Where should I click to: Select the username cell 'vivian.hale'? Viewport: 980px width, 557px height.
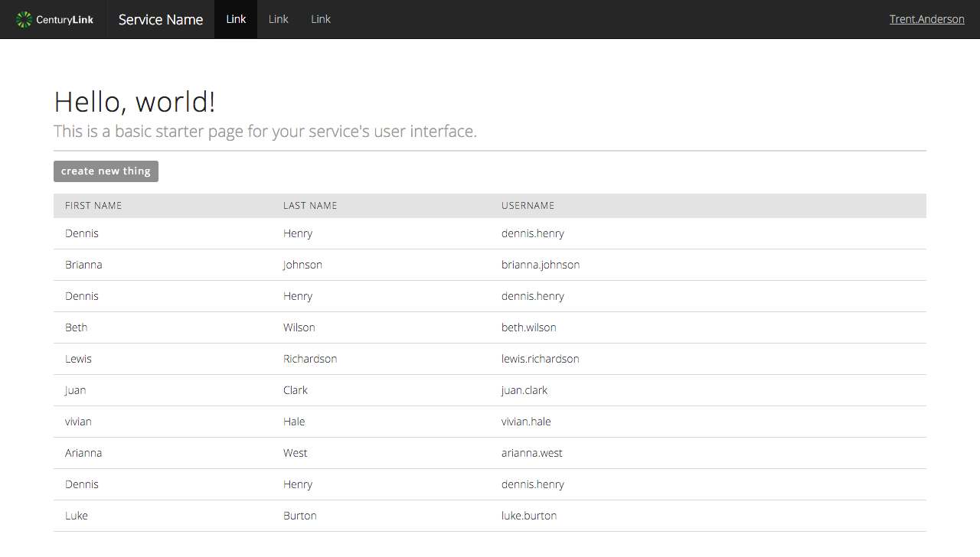tap(526, 422)
